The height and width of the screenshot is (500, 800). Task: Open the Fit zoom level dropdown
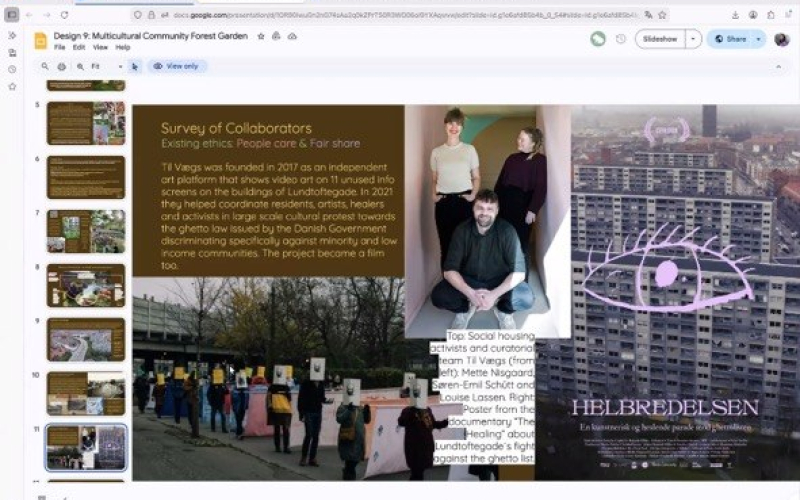[x=107, y=66]
